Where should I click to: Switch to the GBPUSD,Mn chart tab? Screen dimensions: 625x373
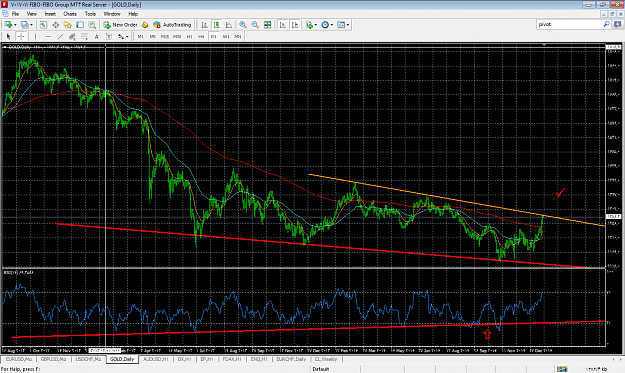click(53, 359)
